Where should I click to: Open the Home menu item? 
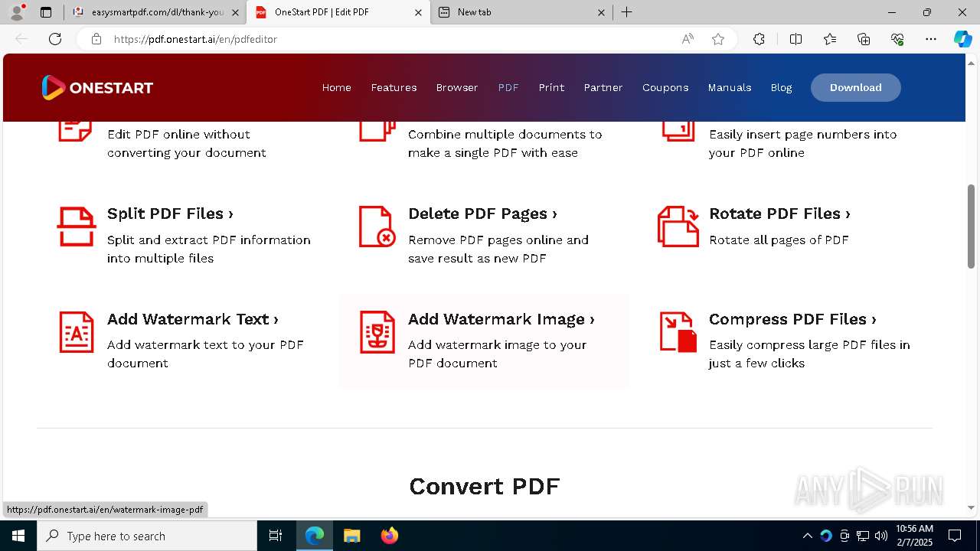pyautogui.click(x=337, y=87)
